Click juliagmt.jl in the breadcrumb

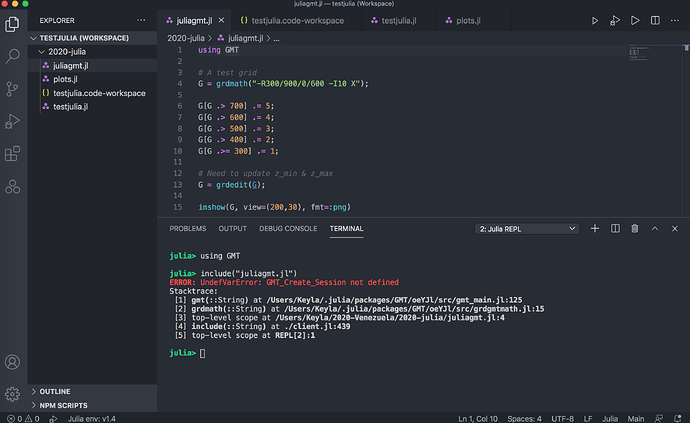(246, 38)
